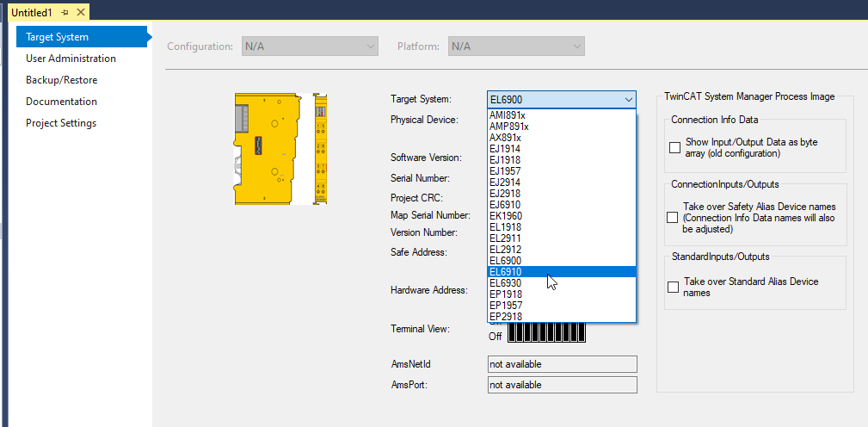Viewport: 868px width, 427px height.
Task: Open the Project Settings section
Action: coord(61,123)
